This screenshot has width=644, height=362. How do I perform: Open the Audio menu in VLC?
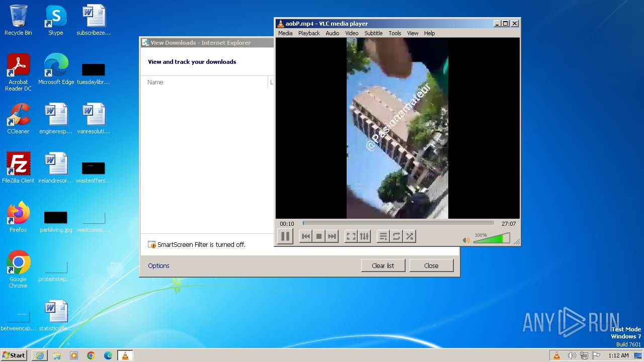(332, 33)
